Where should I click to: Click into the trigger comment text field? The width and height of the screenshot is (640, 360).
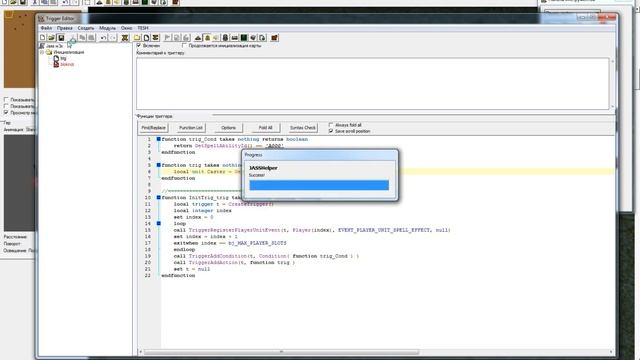click(373, 84)
